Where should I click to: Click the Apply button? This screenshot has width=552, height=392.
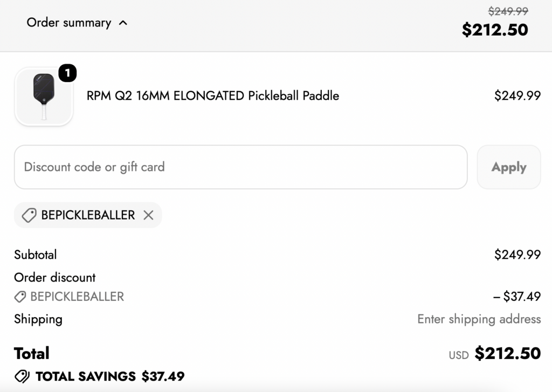point(509,167)
